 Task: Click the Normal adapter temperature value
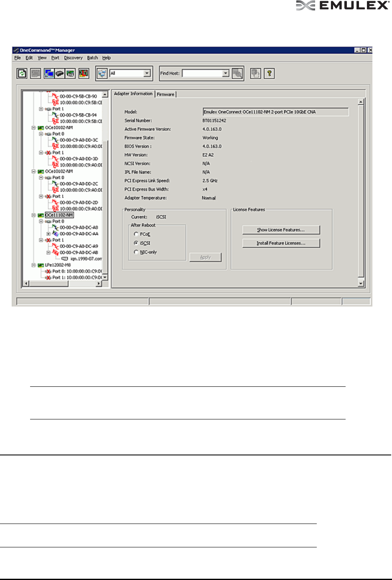coord(209,198)
